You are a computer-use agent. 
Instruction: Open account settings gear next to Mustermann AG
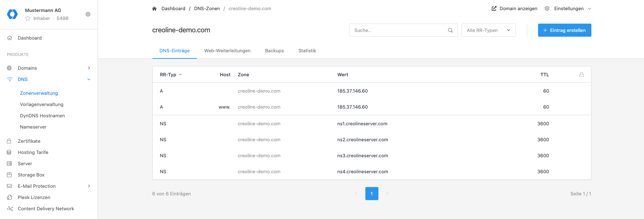88,14
